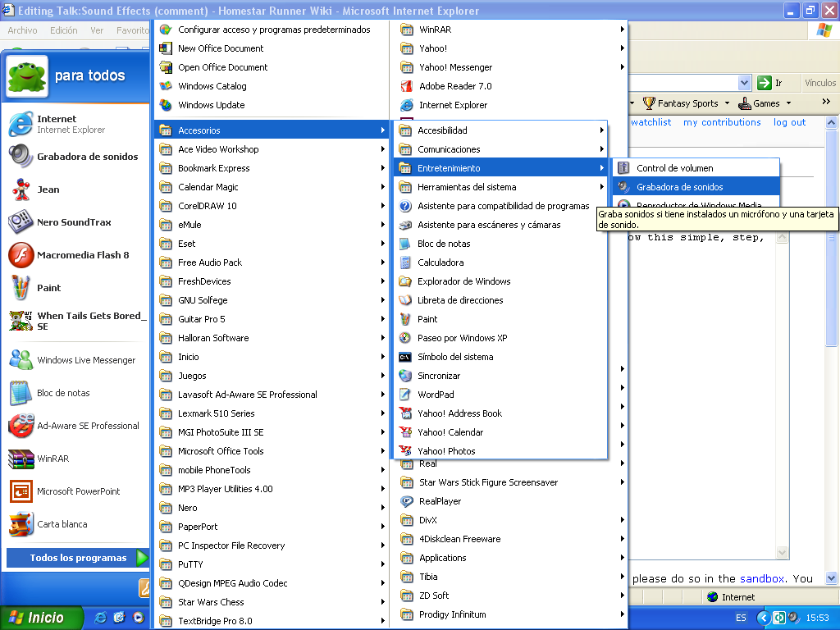Open the watchlist link
Screen dimensions: 840x630
[x=651, y=122]
